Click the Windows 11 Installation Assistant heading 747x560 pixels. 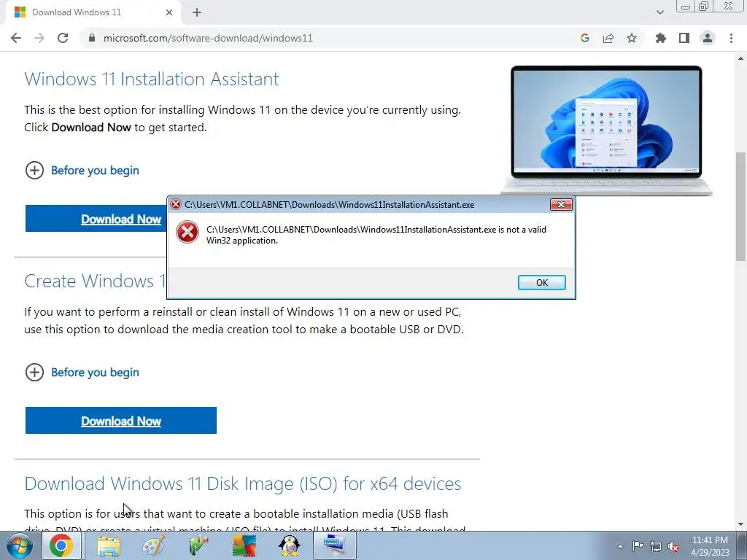(152, 79)
